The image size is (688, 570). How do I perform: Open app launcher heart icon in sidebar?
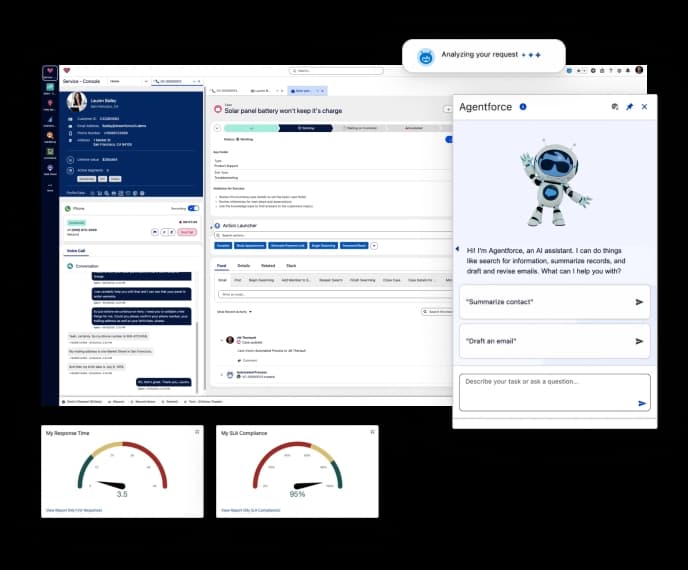point(50,72)
